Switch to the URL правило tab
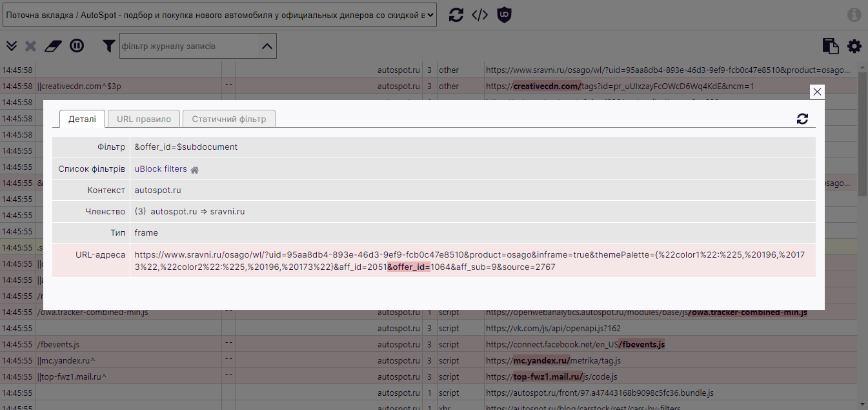Screen dimensions: 868x410 (x=143, y=118)
